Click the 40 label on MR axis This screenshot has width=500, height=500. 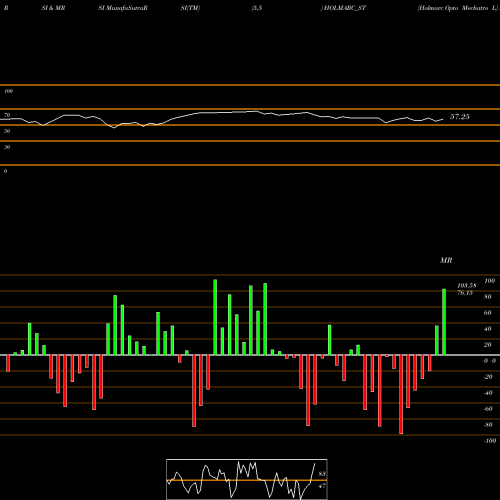(488, 329)
